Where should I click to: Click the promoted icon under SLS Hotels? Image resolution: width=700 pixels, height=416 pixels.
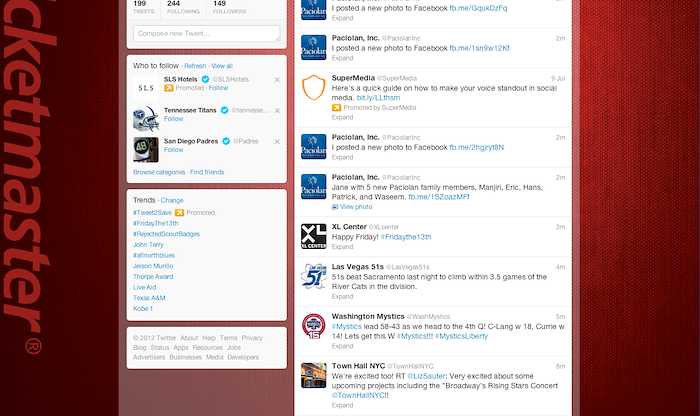point(168,88)
